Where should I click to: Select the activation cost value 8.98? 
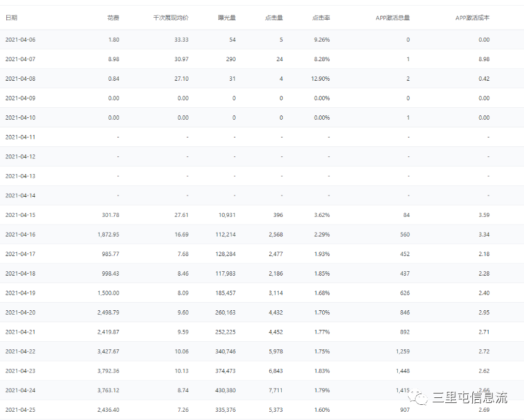(483, 59)
